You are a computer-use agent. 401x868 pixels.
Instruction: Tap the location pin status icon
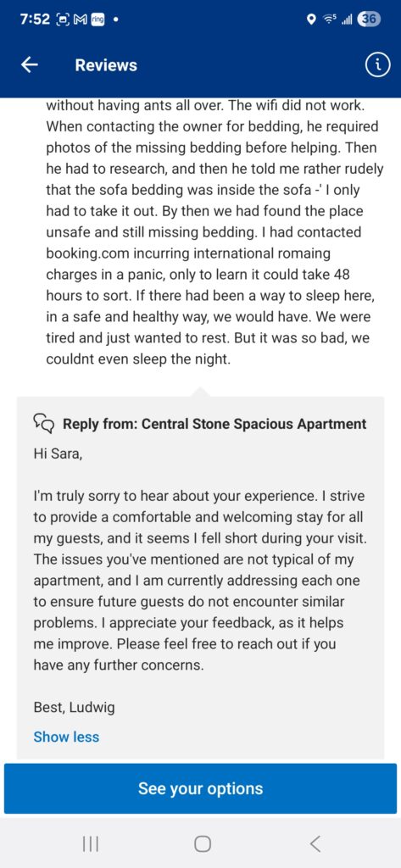click(312, 19)
